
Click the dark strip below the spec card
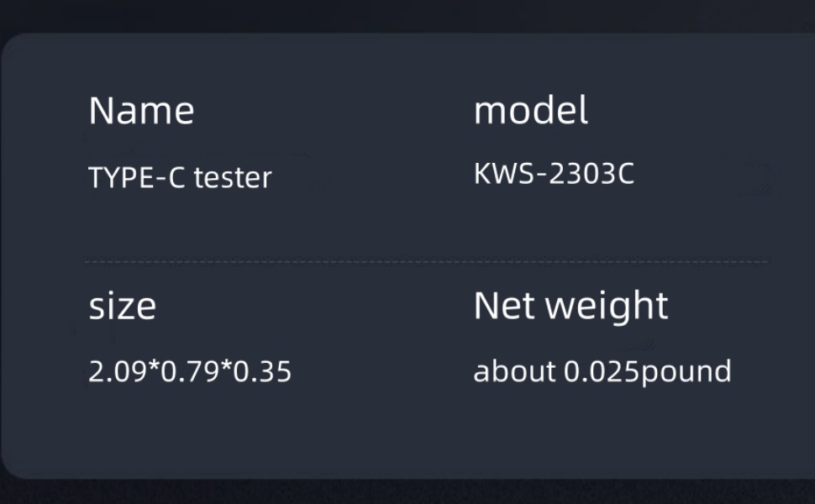click(x=407, y=492)
